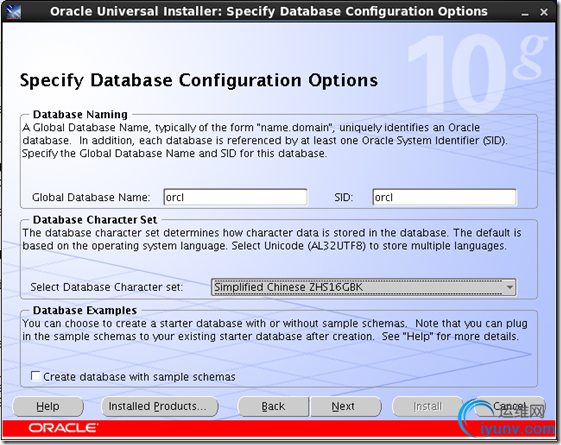Click the ORACLE logo in red bar
Screen dimensions: 561x445
63,428
